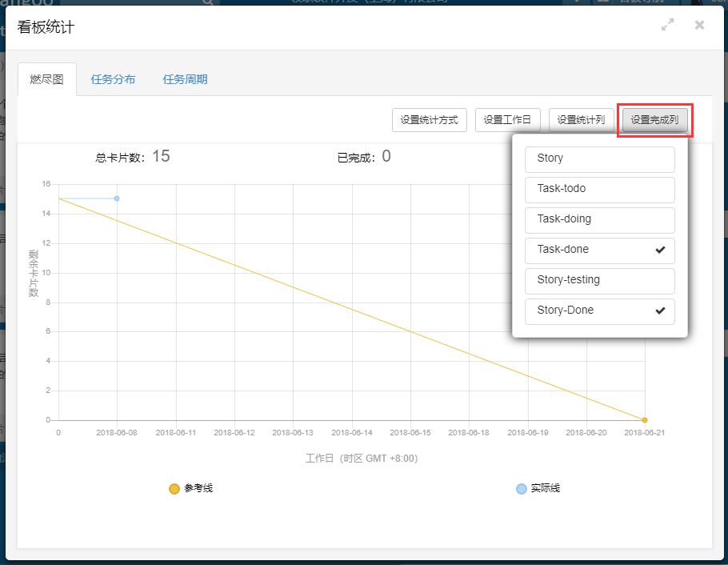Image resolution: width=728 pixels, height=565 pixels.
Task: Switch to the 任务分布 tab
Action: pos(113,79)
